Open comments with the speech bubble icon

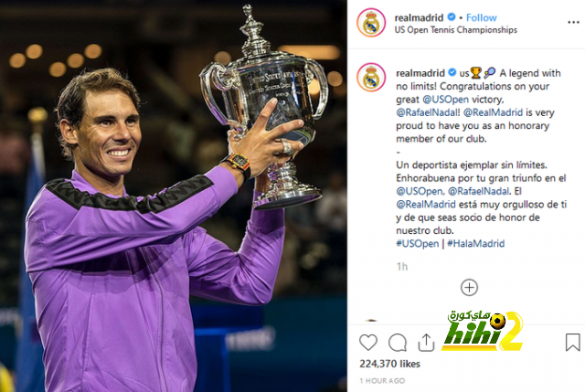(398, 342)
